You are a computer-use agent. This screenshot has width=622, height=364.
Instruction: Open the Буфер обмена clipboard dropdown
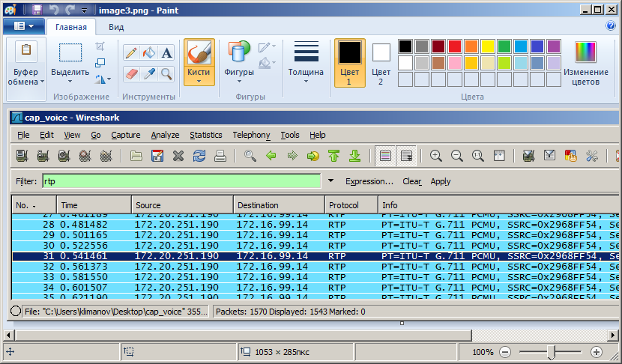(26, 70)
